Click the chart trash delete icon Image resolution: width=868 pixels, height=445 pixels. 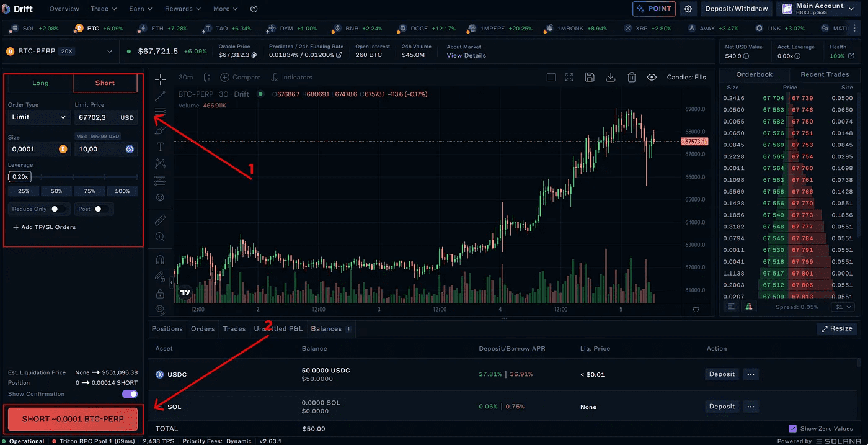631,78
